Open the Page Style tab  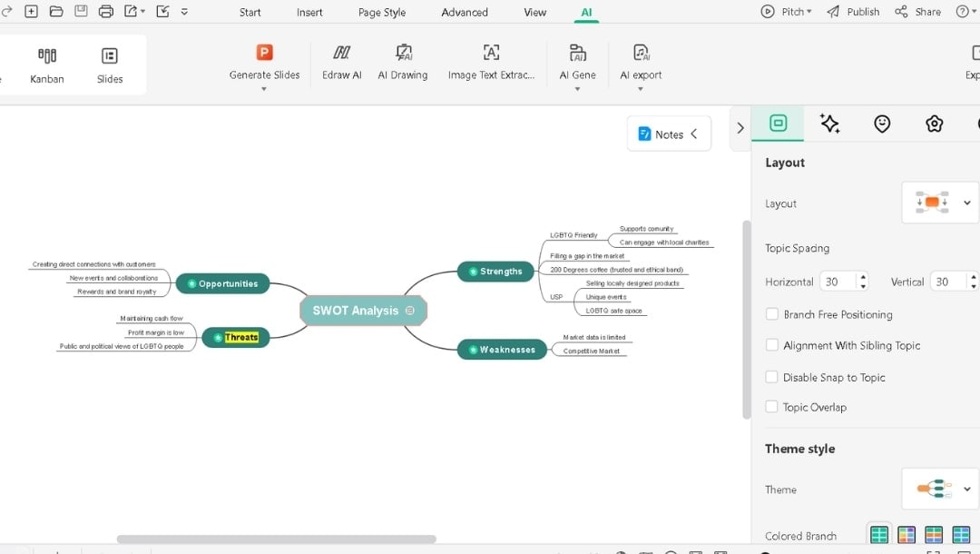382,12
